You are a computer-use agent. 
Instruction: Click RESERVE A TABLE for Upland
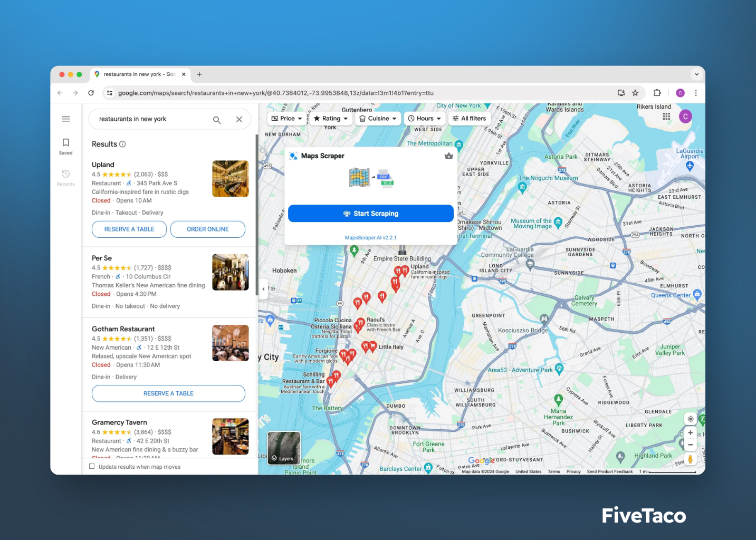point(129,229)
